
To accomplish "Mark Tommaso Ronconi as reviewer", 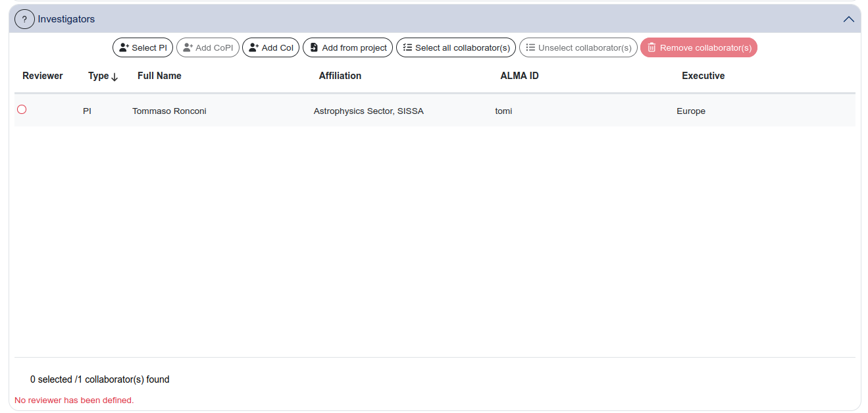I will 22,109.
